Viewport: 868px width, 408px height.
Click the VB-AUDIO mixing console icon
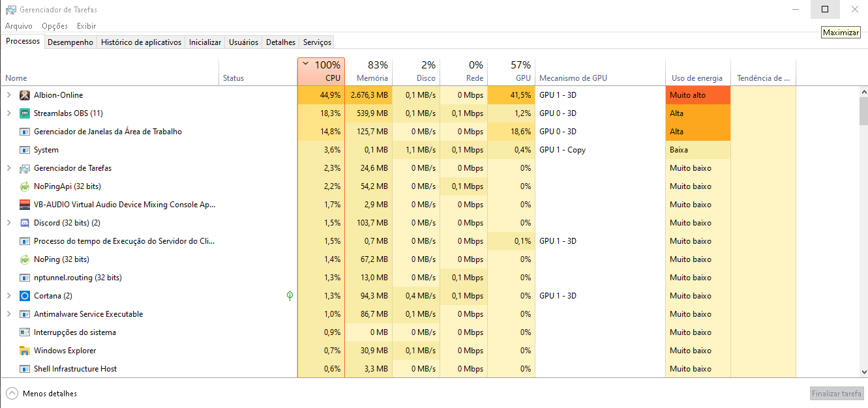pyautogui.click(x=25, y=205)
